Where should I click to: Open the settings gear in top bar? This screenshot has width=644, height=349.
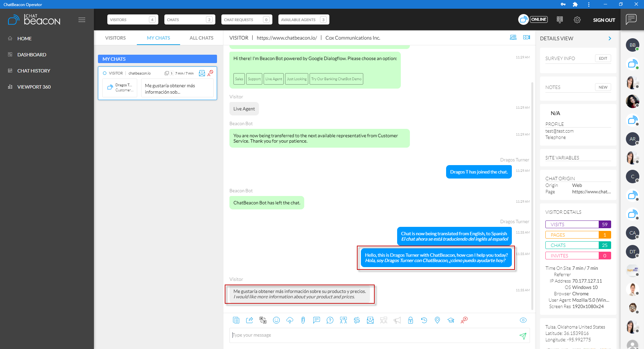[577, 19]
